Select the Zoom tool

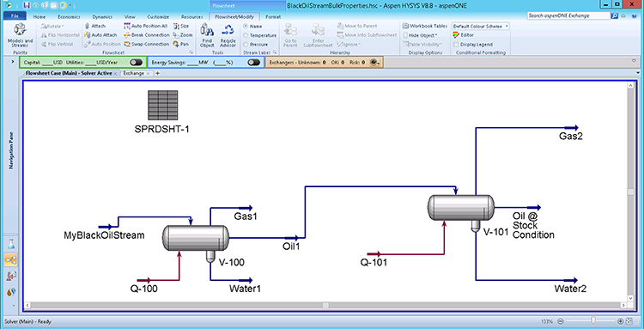tap(183, 35)
